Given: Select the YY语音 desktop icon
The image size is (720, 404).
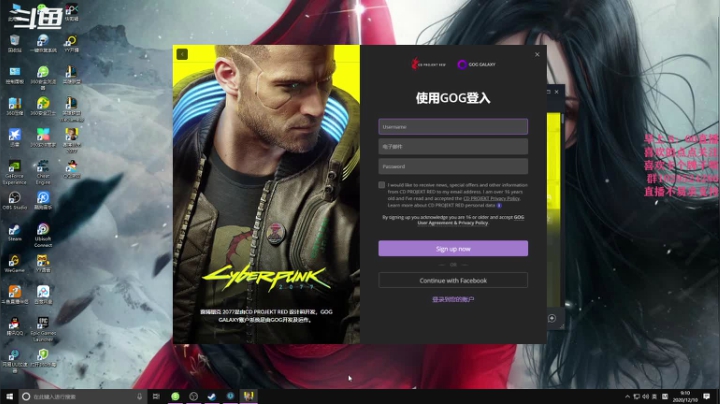Looking at the screenshot, I should coord(43,264).
